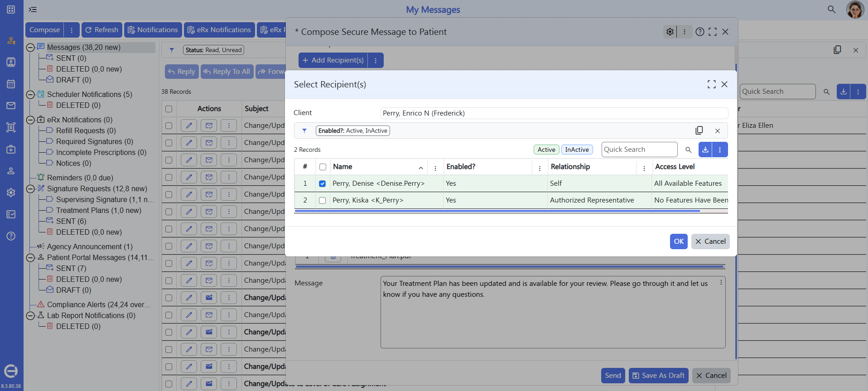
Task: Click the recipient Quick Search field
Action: click(639, 150)
